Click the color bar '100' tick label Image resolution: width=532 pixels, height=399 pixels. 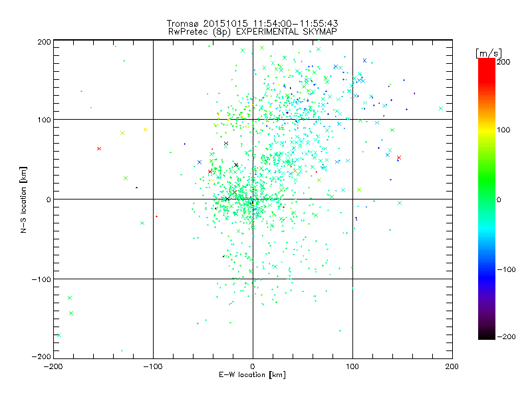coord(503,130)
